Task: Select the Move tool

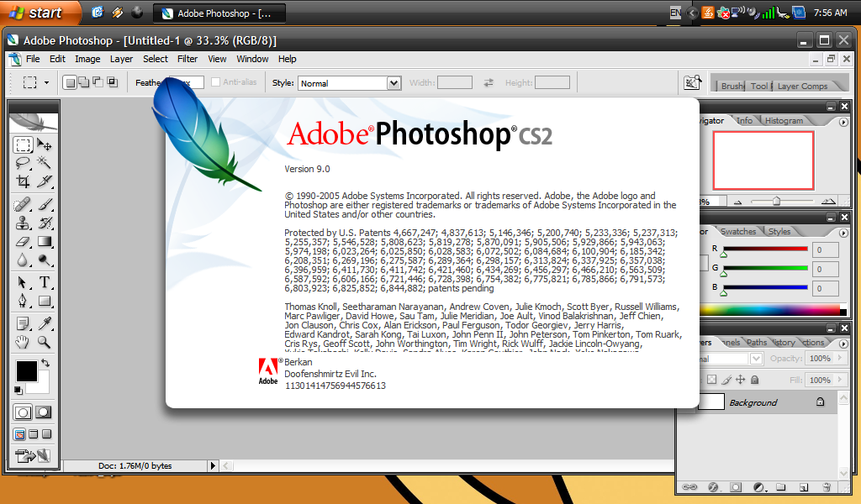Action: 45,145
